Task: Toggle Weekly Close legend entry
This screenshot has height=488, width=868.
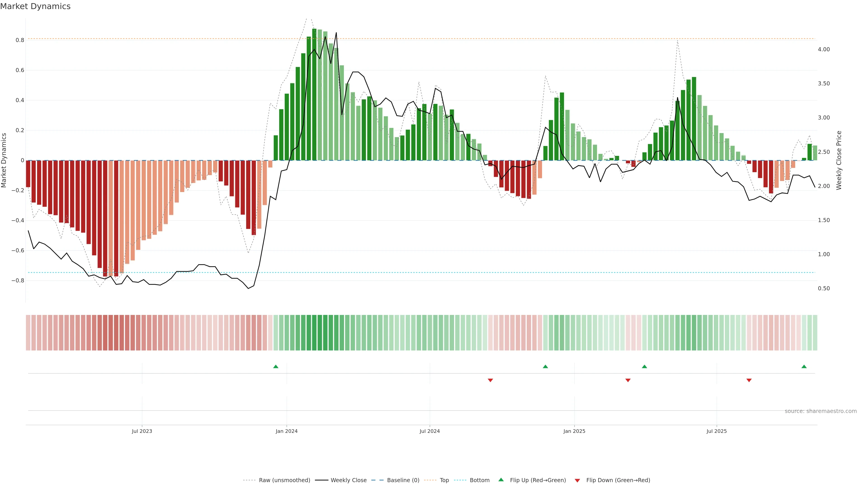Action: click(x=348, y=480)
